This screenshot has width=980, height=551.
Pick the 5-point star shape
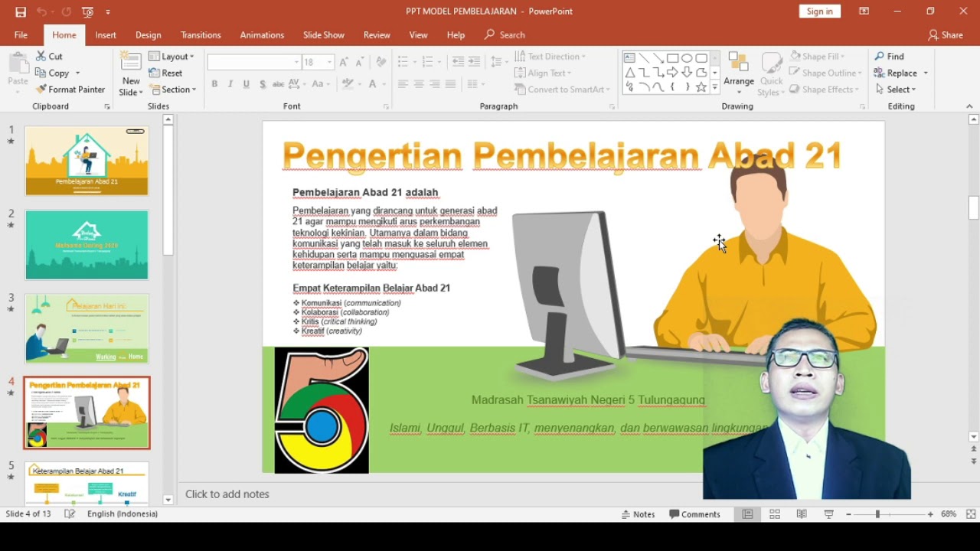[x=701, y=87]
